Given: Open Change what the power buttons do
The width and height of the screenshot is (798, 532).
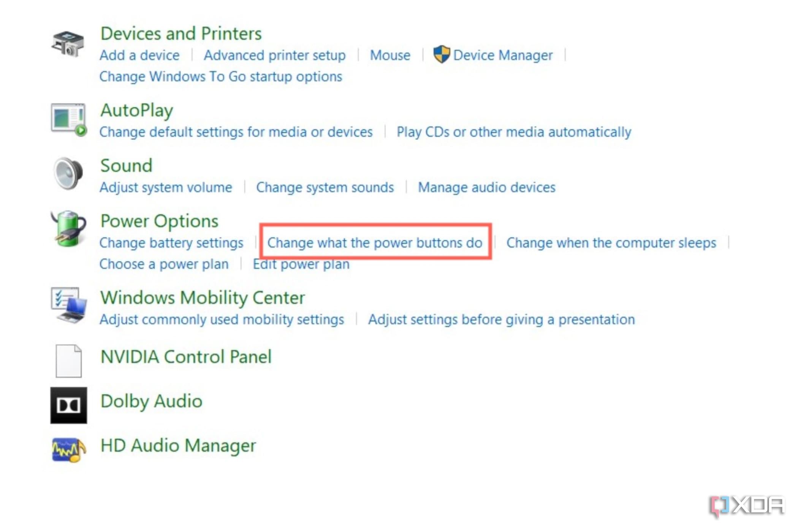Looking at the screenshot, I should (x=375, y=243).
